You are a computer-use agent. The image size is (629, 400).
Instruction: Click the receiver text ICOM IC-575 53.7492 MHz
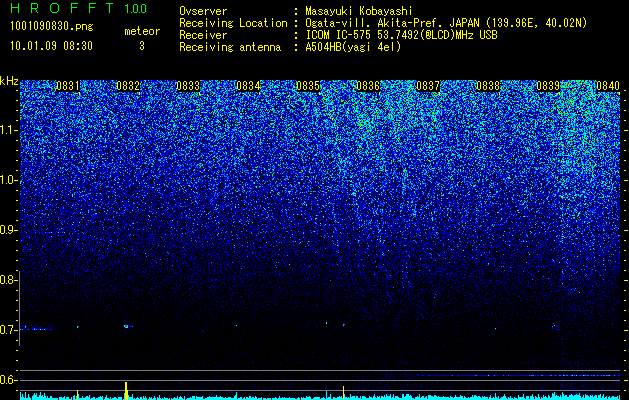[x=401, y=35]
